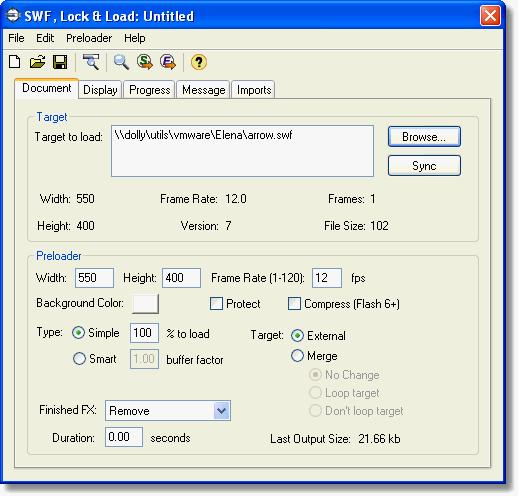Viewport: 518px width, 496px height.
Task: Save with the floppy disk icon
Action: click(60, 62)
